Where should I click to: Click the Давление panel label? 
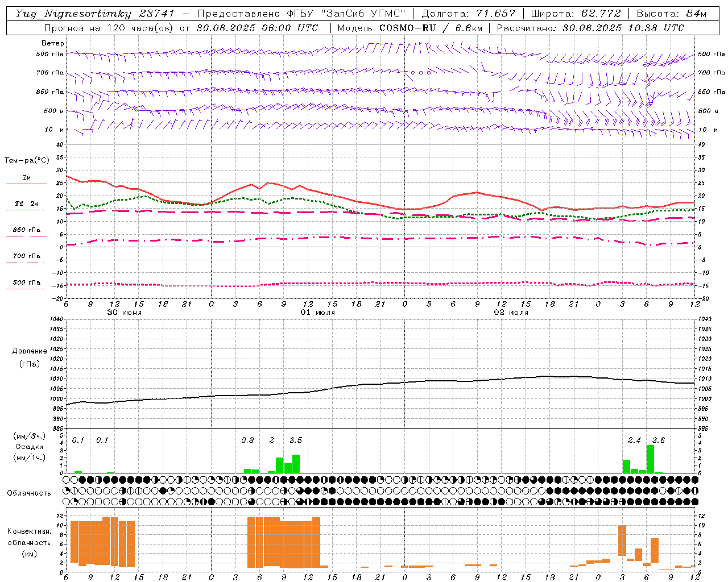click(x=30, y=351)
